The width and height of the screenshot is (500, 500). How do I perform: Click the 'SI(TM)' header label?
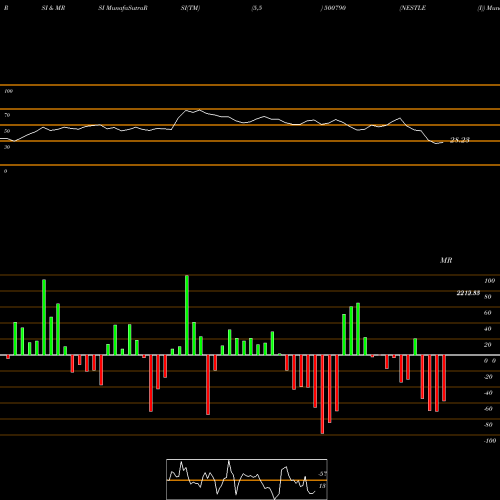coord(190,8)
